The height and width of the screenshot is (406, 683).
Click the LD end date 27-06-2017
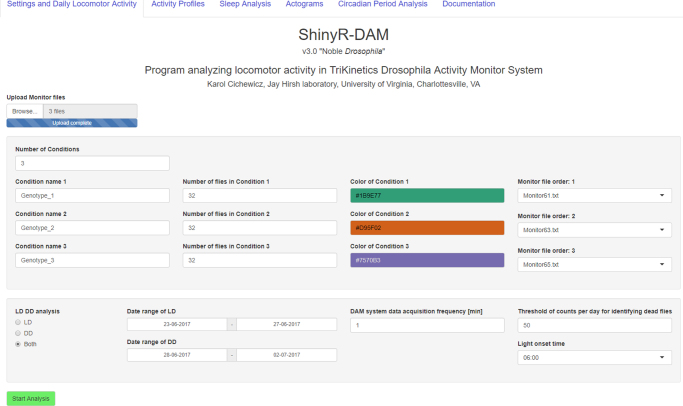tap(287, 324)
